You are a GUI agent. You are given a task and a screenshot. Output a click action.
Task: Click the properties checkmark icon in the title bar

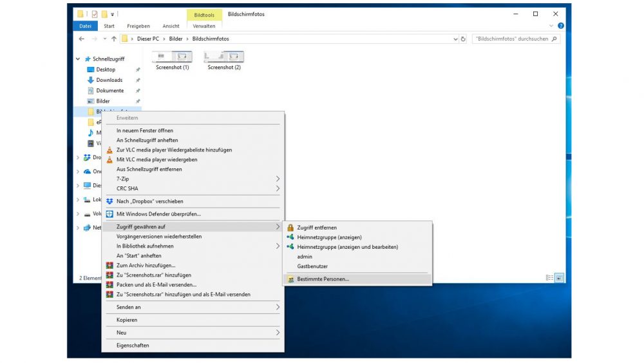(95, 14)
